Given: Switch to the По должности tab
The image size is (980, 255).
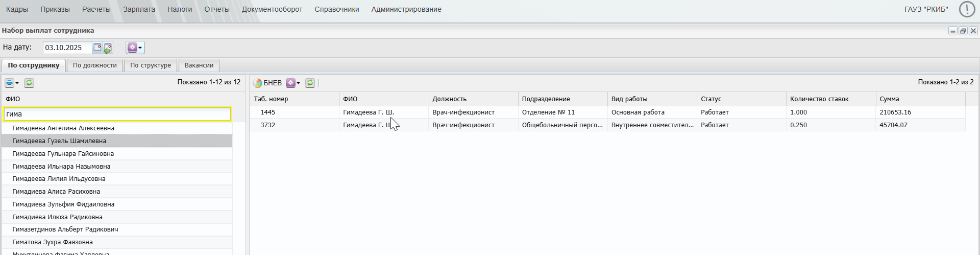Looking at the screenshot, I should 95,65.
